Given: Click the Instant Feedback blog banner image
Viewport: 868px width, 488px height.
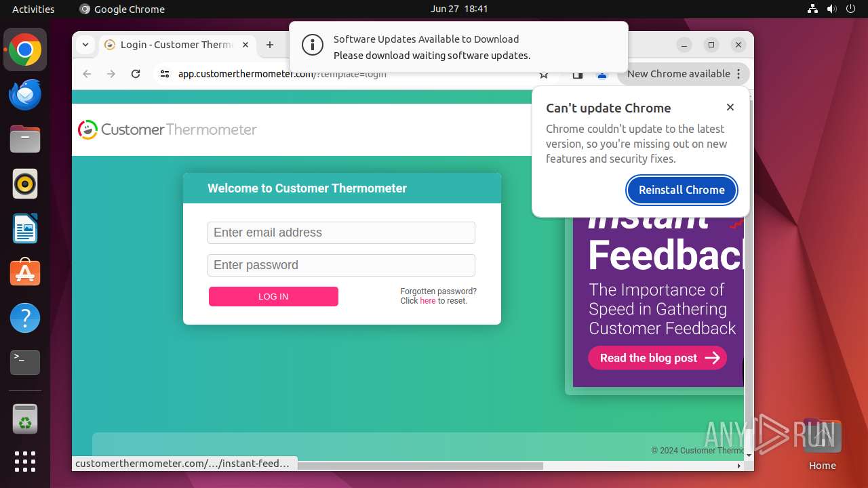Looking at the screenshot, I should (658, 302).
